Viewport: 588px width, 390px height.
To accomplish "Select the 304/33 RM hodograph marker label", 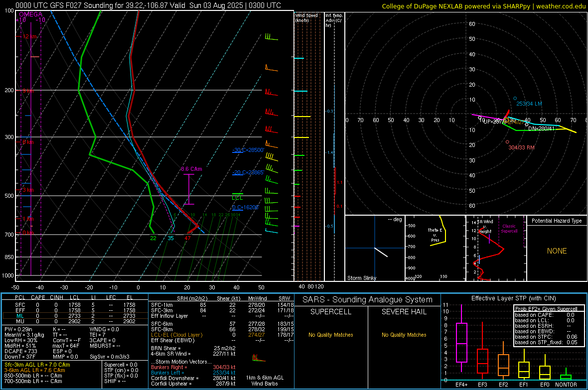I will (x=521, y=147).
